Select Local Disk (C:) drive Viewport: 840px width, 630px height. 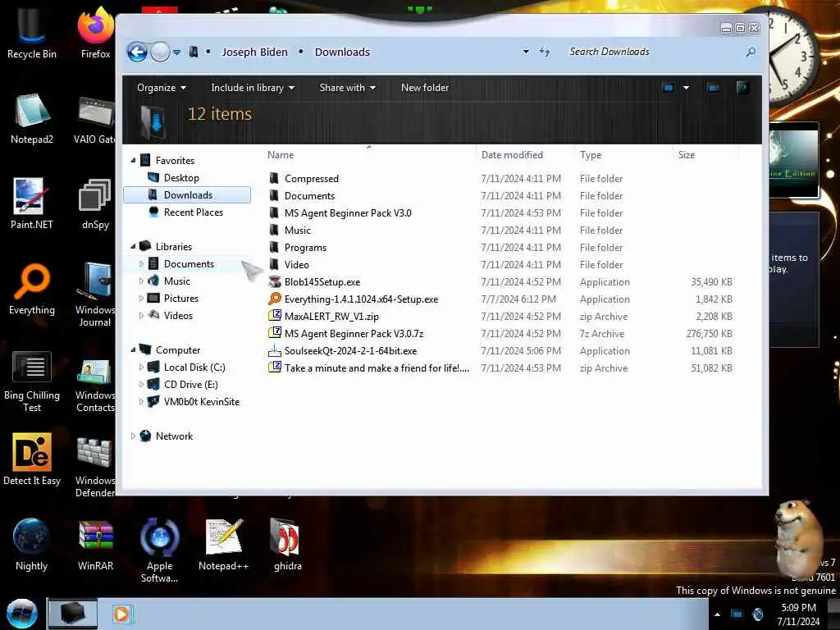click(x=194, y=367)
